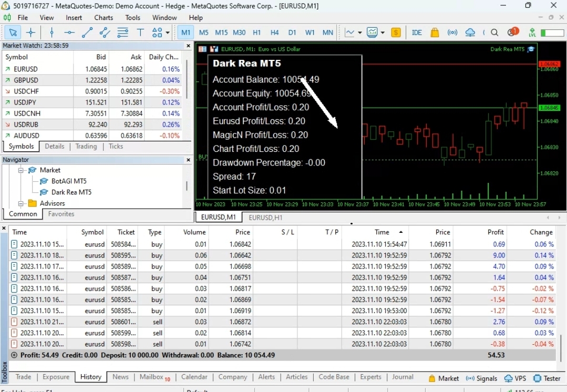Pick the horizontal line drawing tool

pos(69,33)
